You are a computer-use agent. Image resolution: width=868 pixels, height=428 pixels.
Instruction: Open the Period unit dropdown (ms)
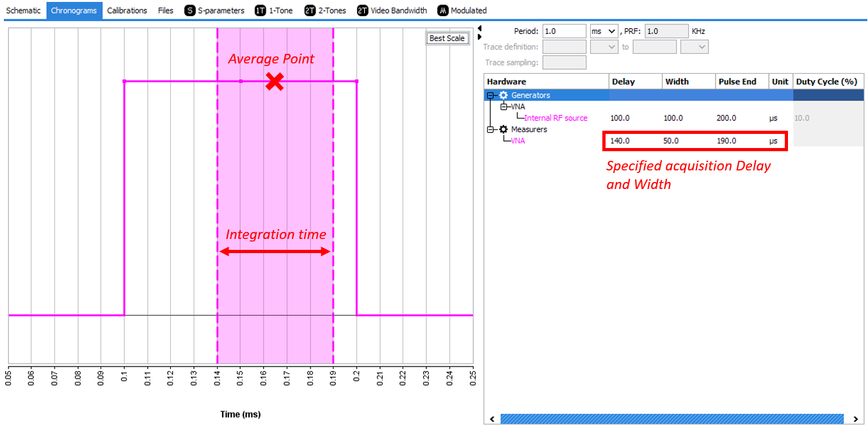click(604, 31)
